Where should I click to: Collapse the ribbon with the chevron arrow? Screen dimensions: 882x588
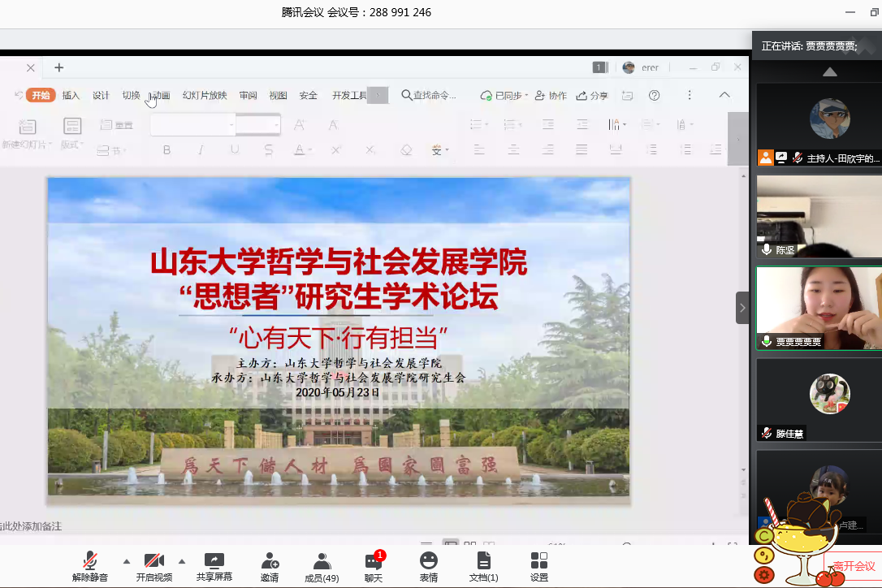point(724,95)
